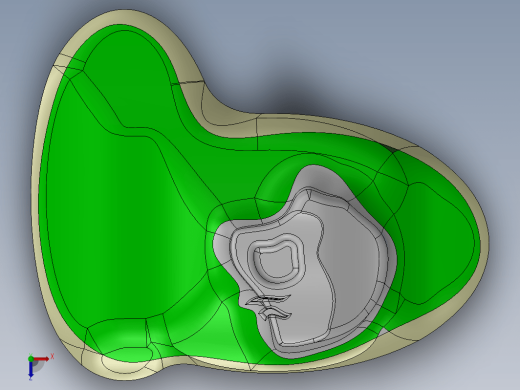Click the blue Z axis arrow of the triad
Screen dimensions: 520x390
pyautogui.click(x=30, y=369)
